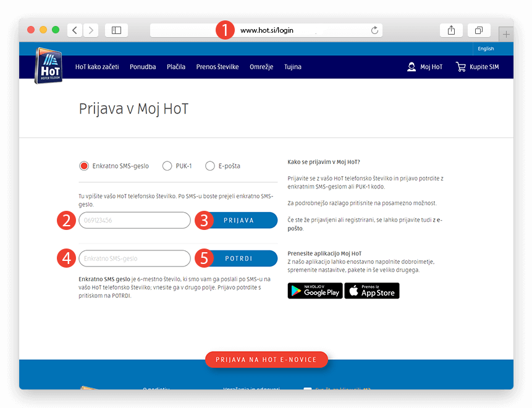Select the E-pošta radio option
The height and width of the screenshot is (408, 532).
pos(210,166)
